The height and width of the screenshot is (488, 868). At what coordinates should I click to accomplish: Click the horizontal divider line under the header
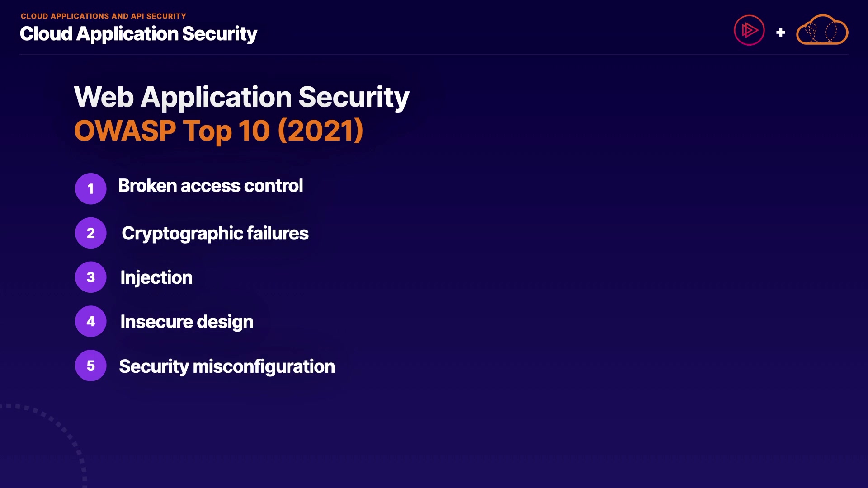[x=434, y=55]
